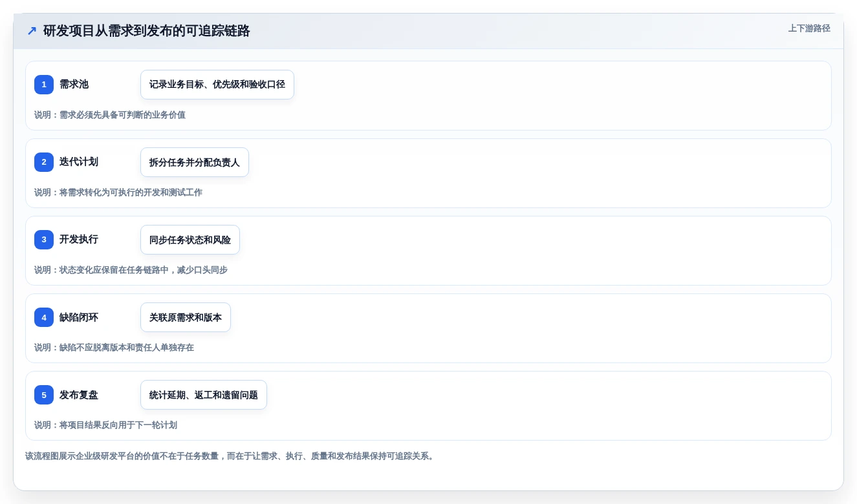Click step number 2 badge for 迭代计划
The height and width of the screenshot is (504, 857).
[x=44, y=162]
